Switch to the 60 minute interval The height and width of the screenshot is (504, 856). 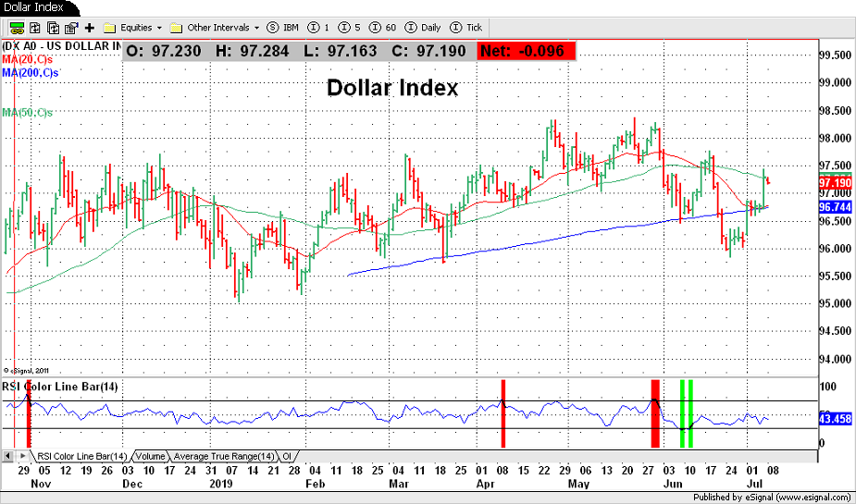pos(383,27)
